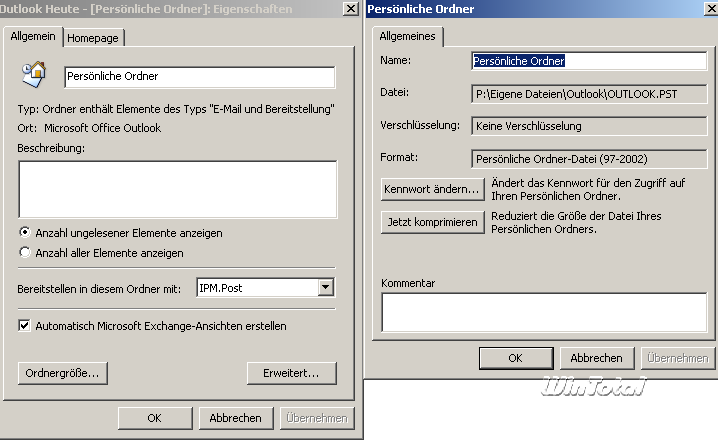Image resolution: width=718 pixels, height=441 pixels.
Task: Click the Erweitert button
Action: [291, 373]
